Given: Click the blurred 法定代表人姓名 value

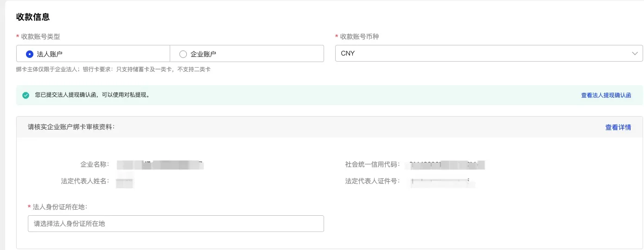Looking at the screenshot, I should pyautogui.click(x=125, y=181).
